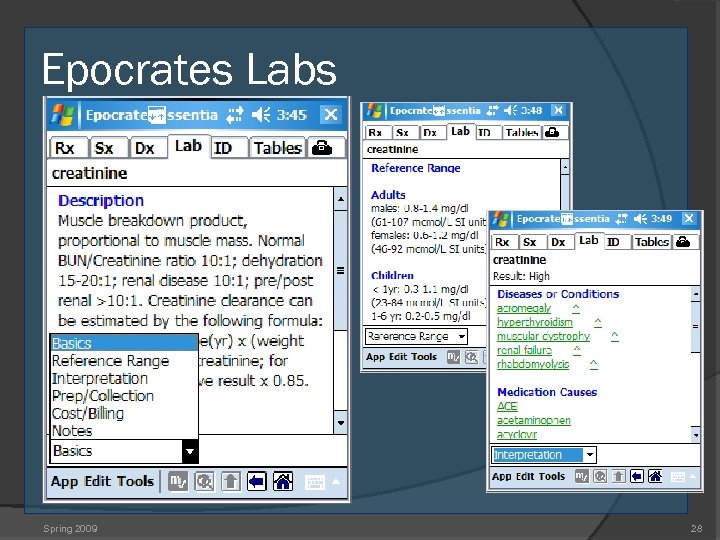The image size is (720, 540).
Task: Open App menu in large window
Action: [64, 481]
